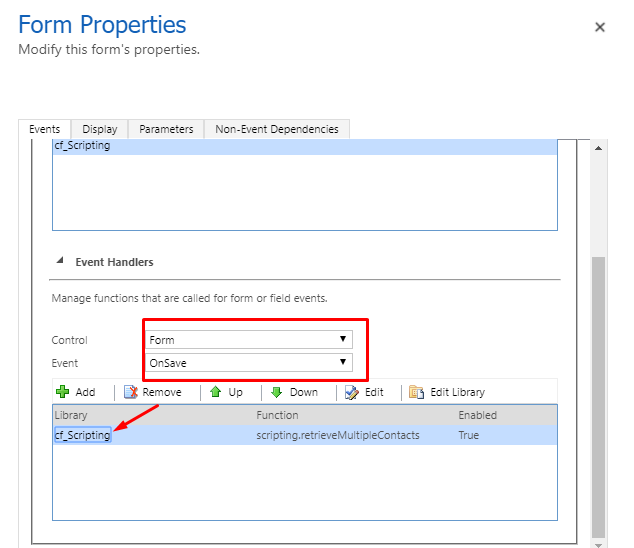Click the scripting.retrieveMultipleContacts function cell

(x=336, y=436)
